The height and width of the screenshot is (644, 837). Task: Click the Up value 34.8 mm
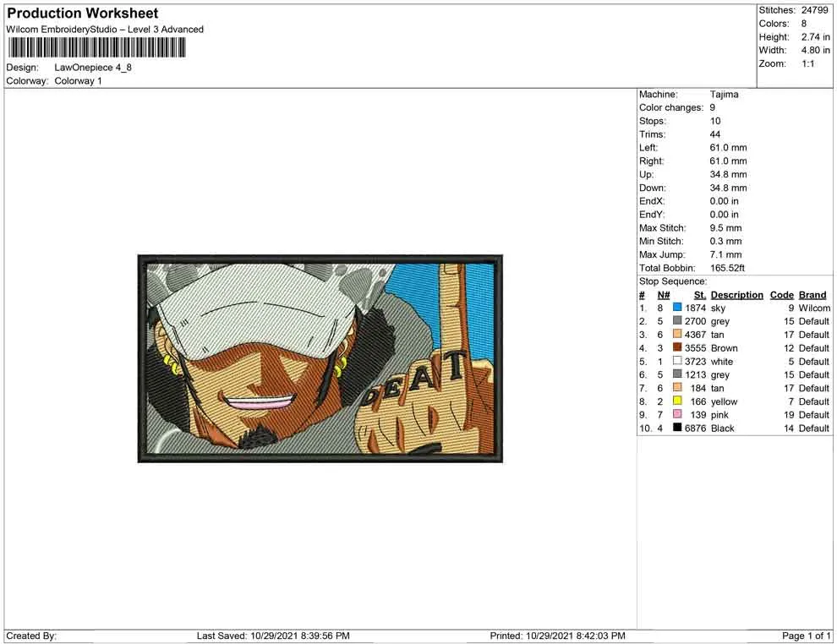coord(728,174)
